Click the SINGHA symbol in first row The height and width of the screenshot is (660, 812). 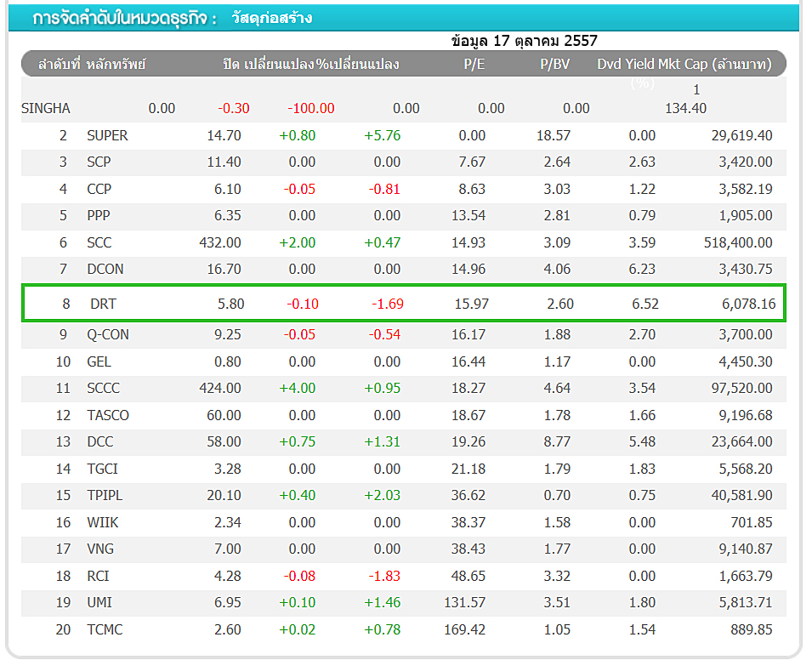(x=46, y=108)
